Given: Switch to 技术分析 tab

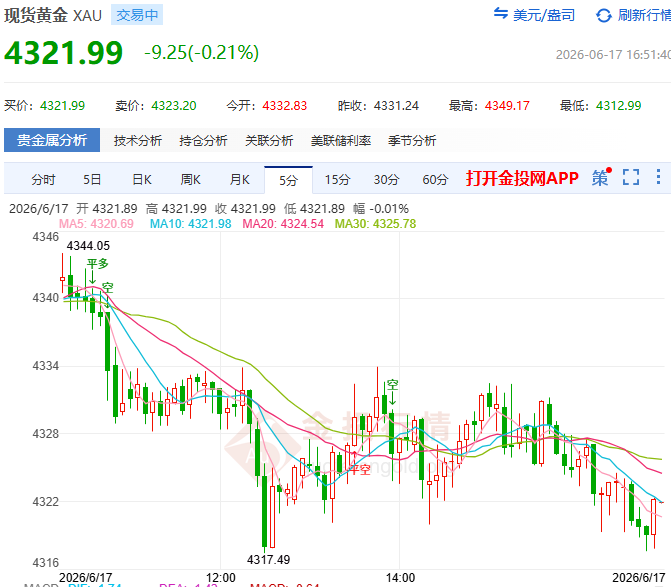Looking at the screenshot, I should pos(138,140).
